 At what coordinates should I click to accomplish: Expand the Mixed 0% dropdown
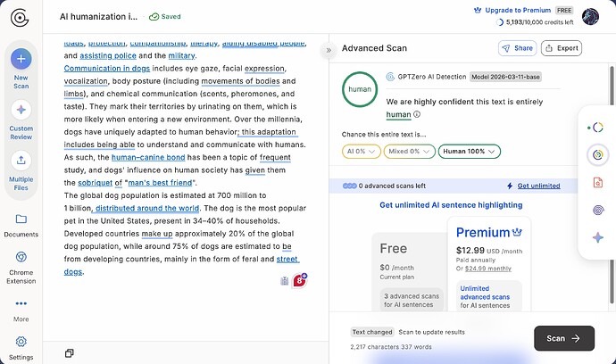(x=409, y=151)
